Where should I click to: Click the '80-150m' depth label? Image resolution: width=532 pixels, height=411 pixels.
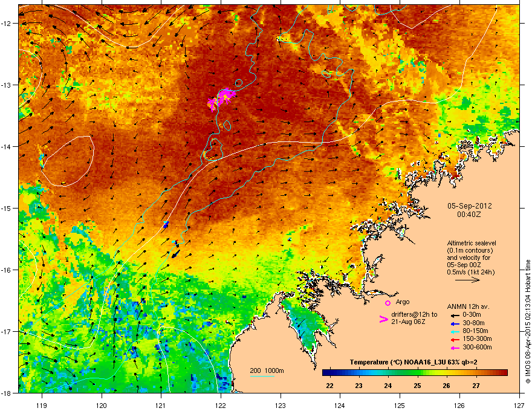[475, 331]
